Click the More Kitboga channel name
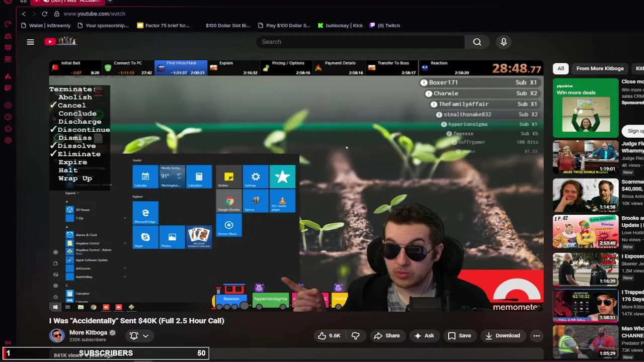Screen dimensions: 644x362 pyautogui.click(x=88, y=332)
